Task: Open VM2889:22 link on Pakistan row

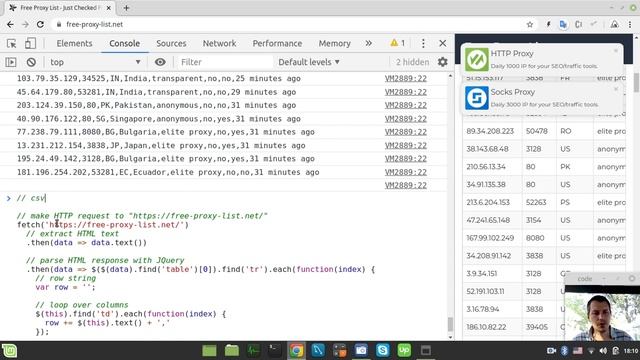Action: (405, 105)
